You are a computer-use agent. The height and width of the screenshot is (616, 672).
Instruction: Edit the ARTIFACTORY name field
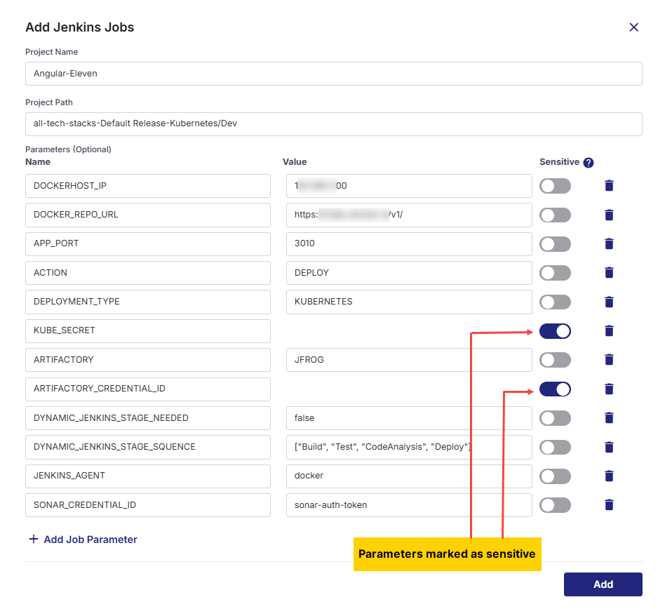tap(148, 360)
